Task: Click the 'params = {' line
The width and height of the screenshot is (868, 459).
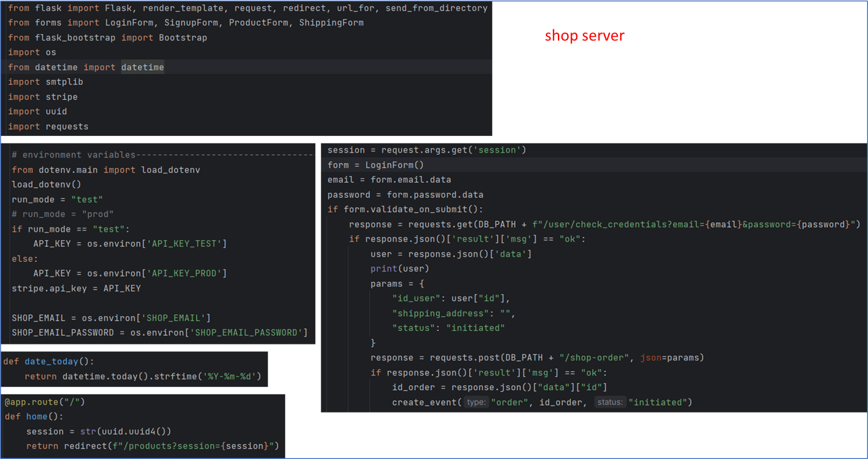Action: [x=397, y=284]
